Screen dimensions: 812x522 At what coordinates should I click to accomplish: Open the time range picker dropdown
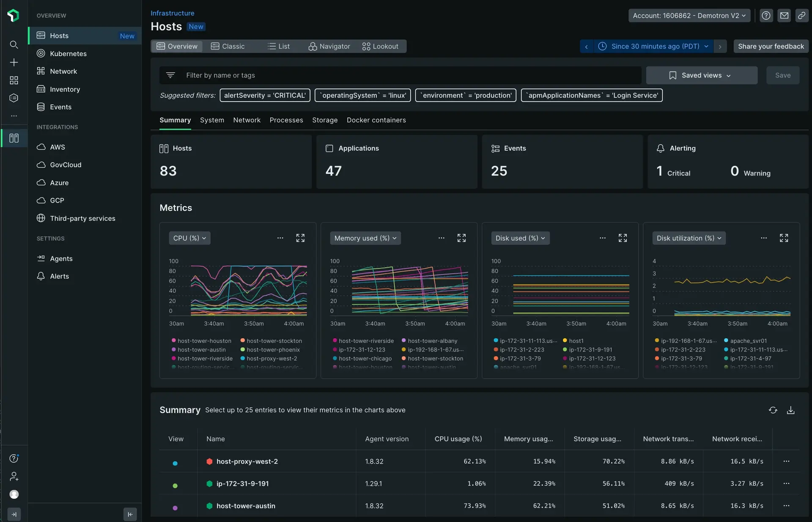[653, 46]
